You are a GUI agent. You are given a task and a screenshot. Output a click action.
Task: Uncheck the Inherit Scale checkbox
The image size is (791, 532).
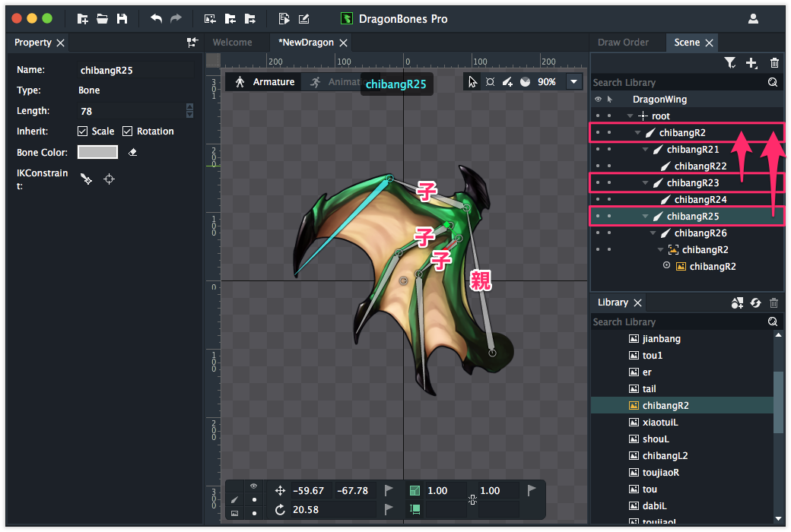83,131
